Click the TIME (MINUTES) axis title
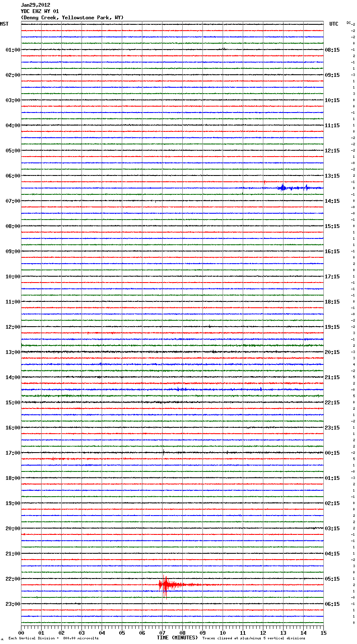The image size is (357, 644). click(177, 638)
